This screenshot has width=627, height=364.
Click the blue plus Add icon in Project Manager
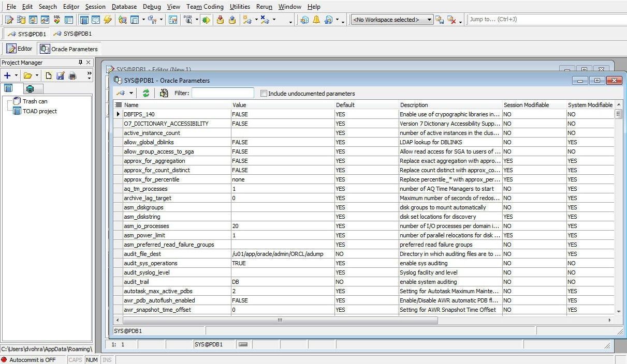tap(7, 75)
